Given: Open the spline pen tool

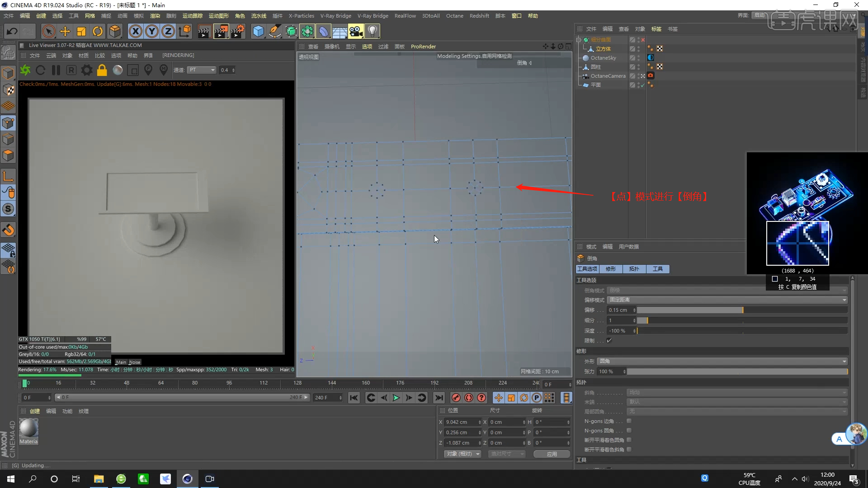Looking at the screenshot, I should [x=274, y=31].
